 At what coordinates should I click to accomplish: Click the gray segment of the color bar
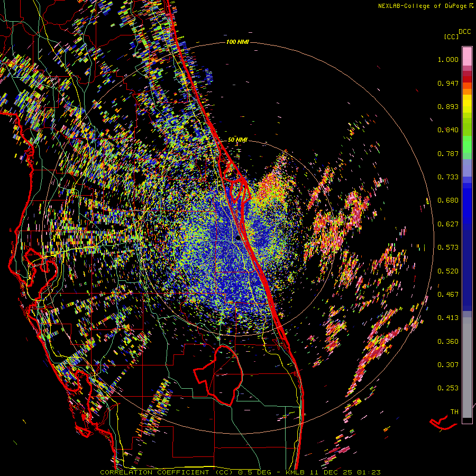point(467,368)
